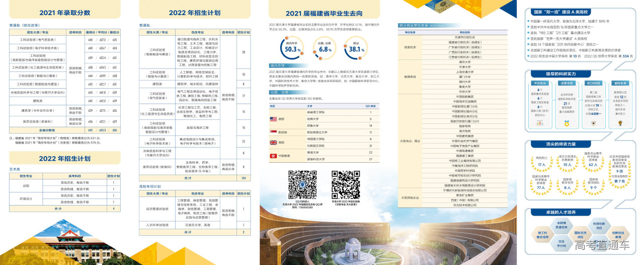Click the 新工科复合培养 hexagon

(542, 235)
